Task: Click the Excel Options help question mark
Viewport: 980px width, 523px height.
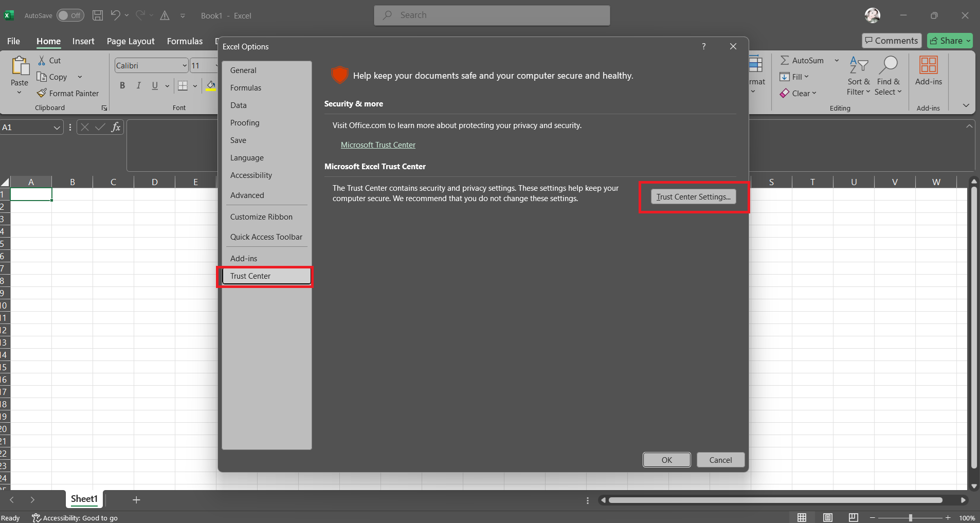Action: coord(704,46)
